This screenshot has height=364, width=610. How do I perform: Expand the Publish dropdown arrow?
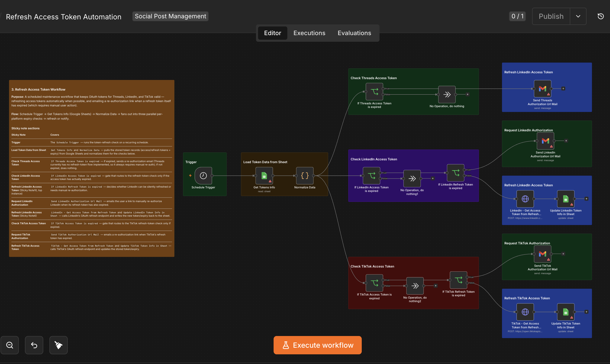(x=578, y=16)
